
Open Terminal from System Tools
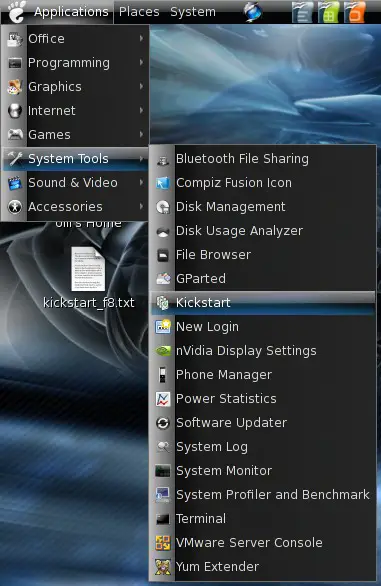pos(263,518)
